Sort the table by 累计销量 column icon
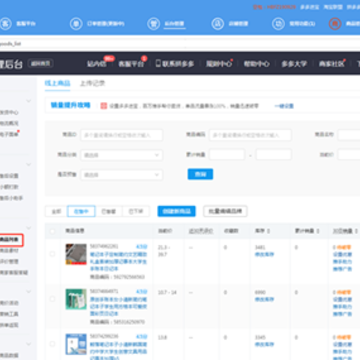Viewport: 360px width, 360px height. pyautogui.click(x=318, y=231)
